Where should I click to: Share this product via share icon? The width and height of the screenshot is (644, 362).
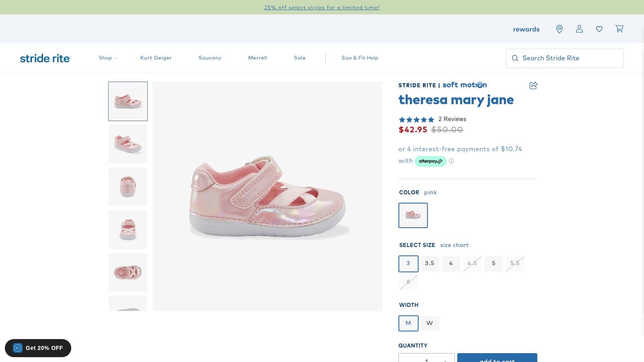(533, 85)
